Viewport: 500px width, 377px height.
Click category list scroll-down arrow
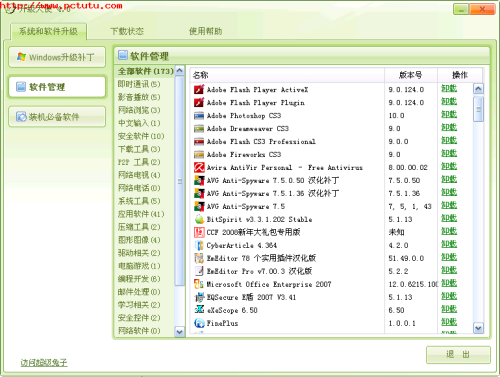[180, 332]
